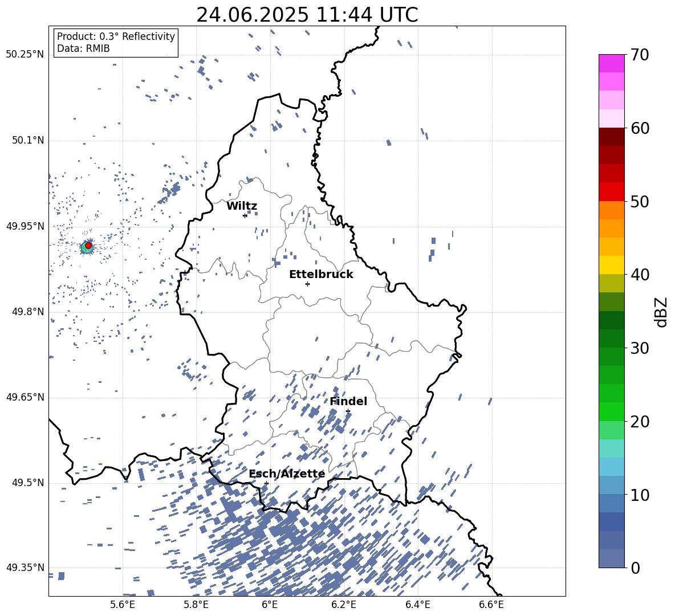Click the plot title 24.06.2025 11:44 UTC
This screenshot has width=675, height=616.
point(307,15)
